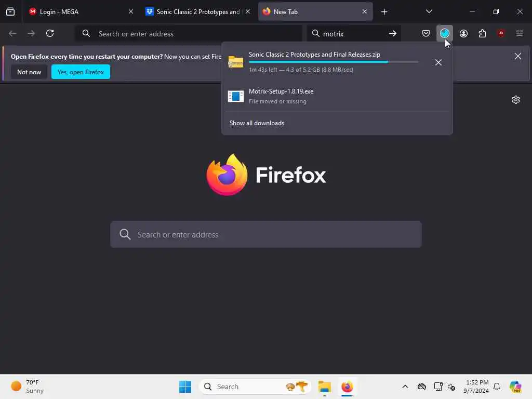Click the Motrix-Setup-1.8.19.exe download entry
Viewport: 532px width, 399px height.
pos(337,96)
